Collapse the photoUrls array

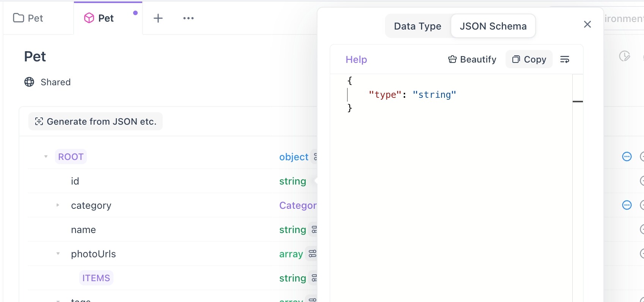click(x=58, y=254)
